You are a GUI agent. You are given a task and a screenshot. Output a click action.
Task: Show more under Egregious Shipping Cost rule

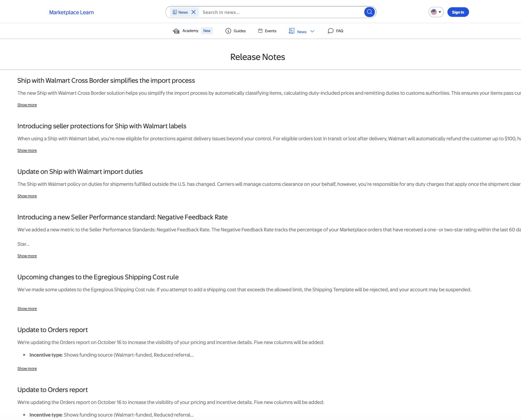click(27, 308)
